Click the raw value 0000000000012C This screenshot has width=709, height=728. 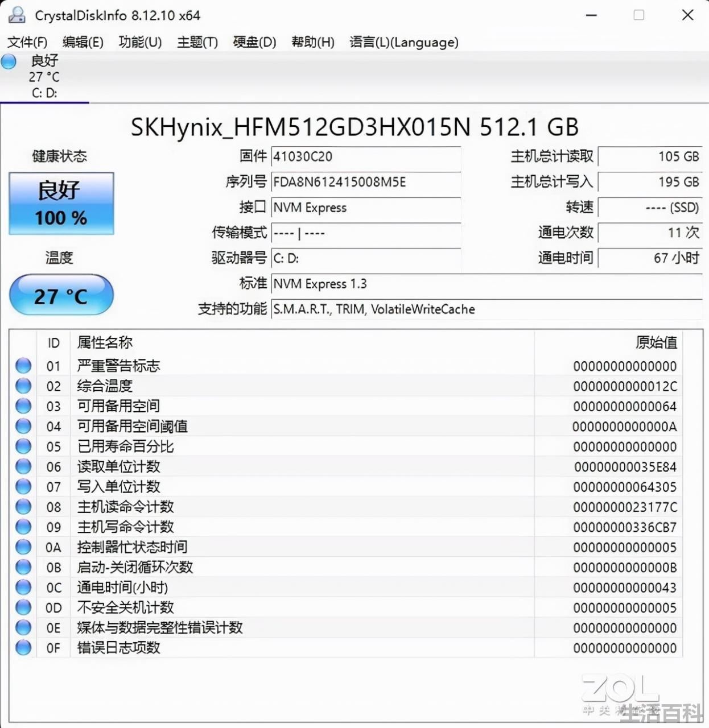625,386
